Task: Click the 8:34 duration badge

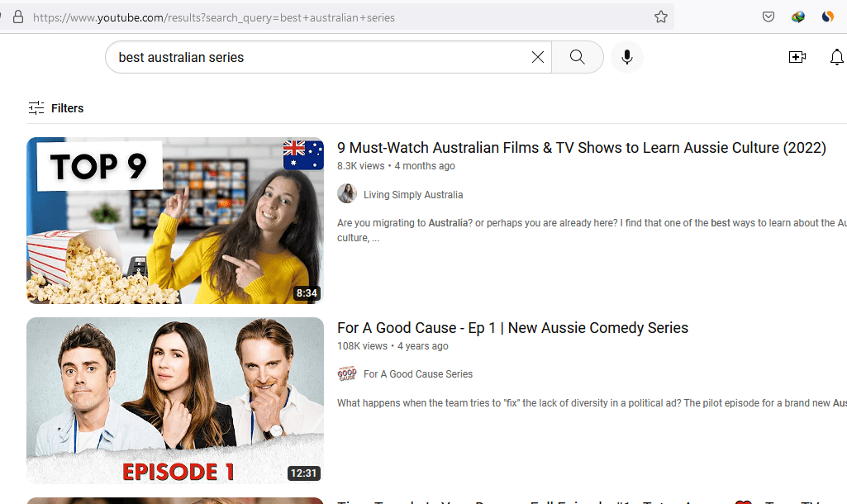Action: click(307, 292)
